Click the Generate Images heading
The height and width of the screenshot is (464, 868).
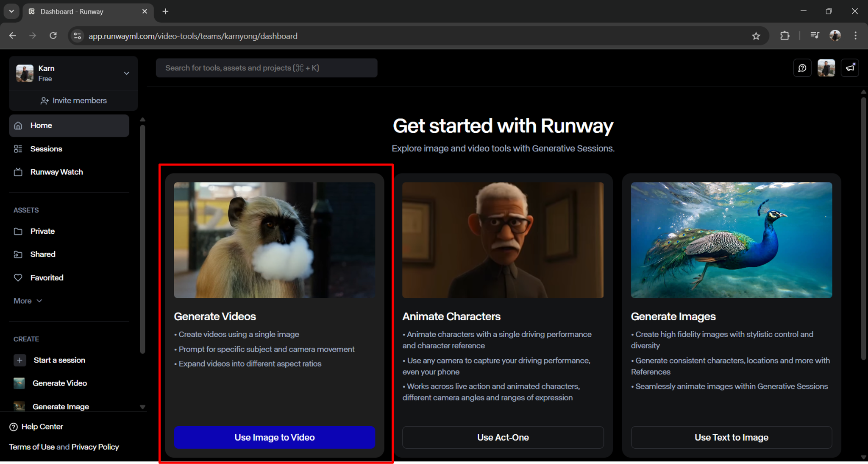[673, 316]
